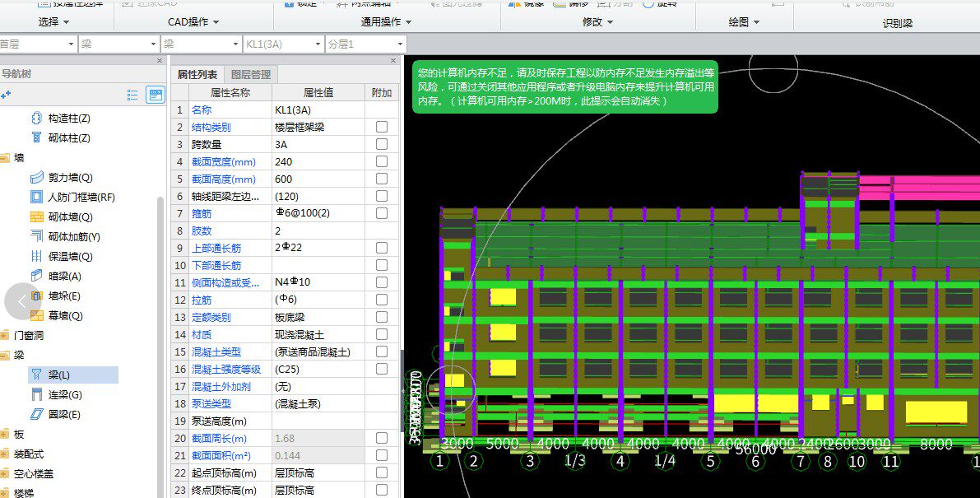This screenshot has height=498, width=980.
Task: Open the 修改 ribbon group menu
Action: [x=598, y=22]
